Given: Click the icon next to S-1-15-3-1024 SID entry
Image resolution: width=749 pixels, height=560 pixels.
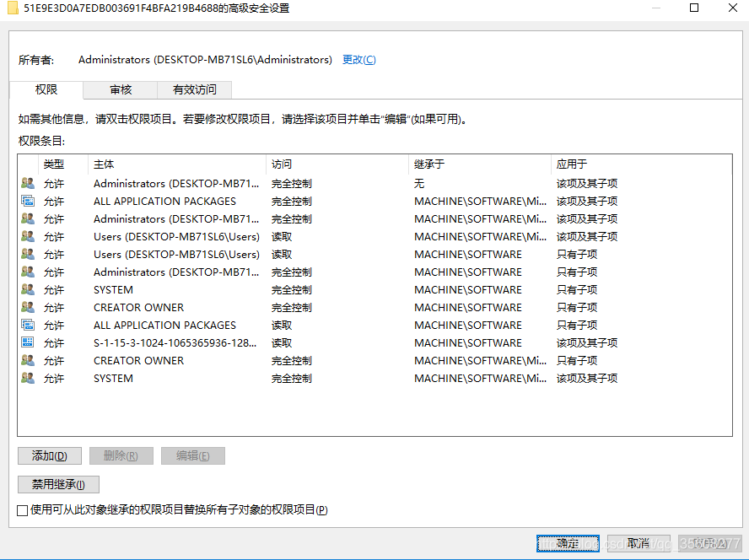Looking at the screenshot, I should click(28, 342).
